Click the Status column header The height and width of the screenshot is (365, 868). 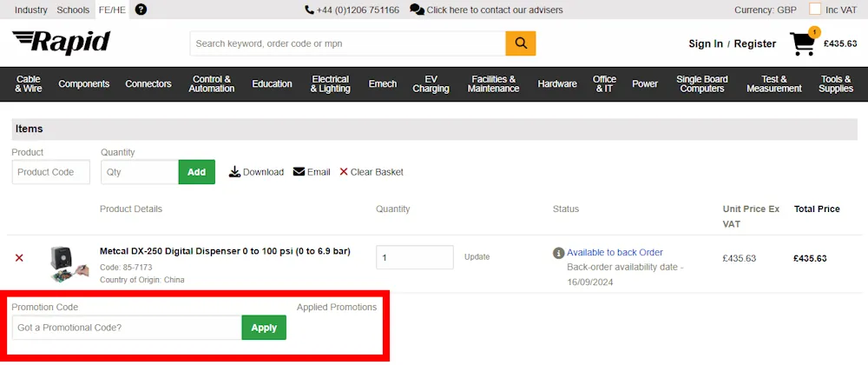566,209
